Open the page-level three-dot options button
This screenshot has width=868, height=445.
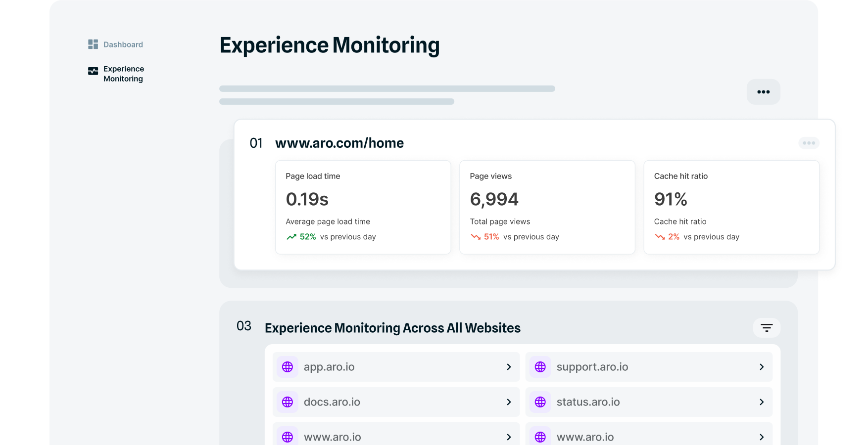click(763, 92)
